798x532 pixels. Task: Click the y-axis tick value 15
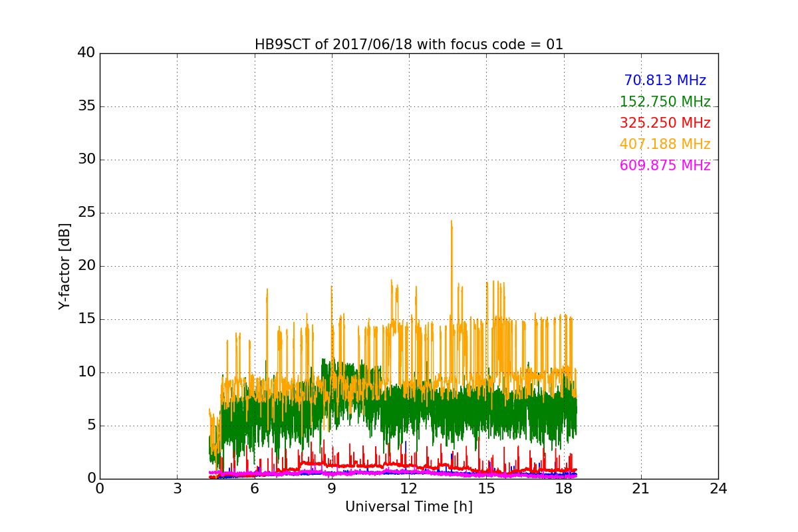click(86, 319)
